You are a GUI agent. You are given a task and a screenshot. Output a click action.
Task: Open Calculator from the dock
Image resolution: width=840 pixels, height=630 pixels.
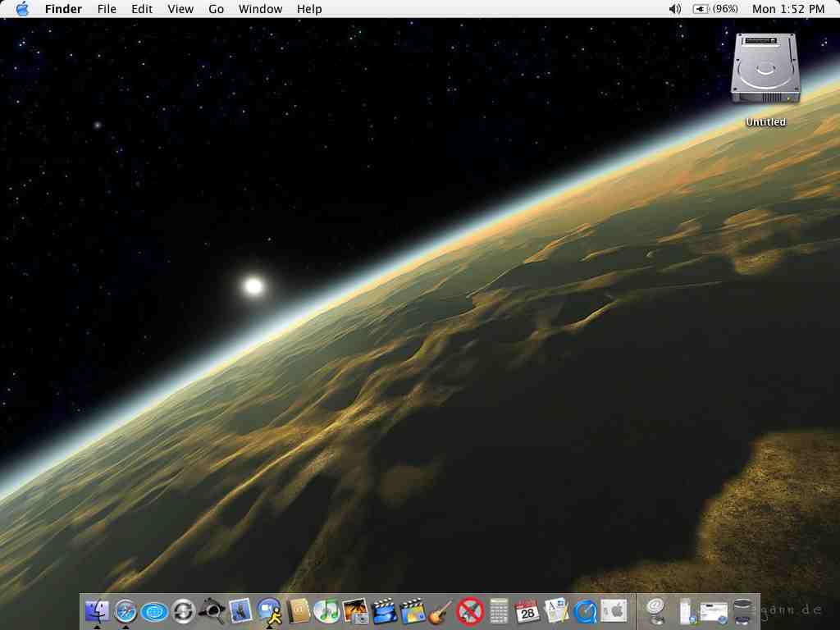(x=499, y=611)
